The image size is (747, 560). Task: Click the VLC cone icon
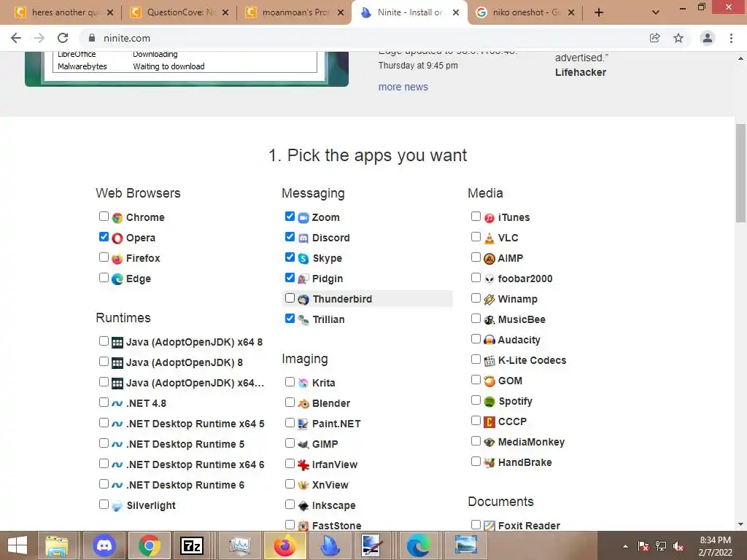(489, 238)
